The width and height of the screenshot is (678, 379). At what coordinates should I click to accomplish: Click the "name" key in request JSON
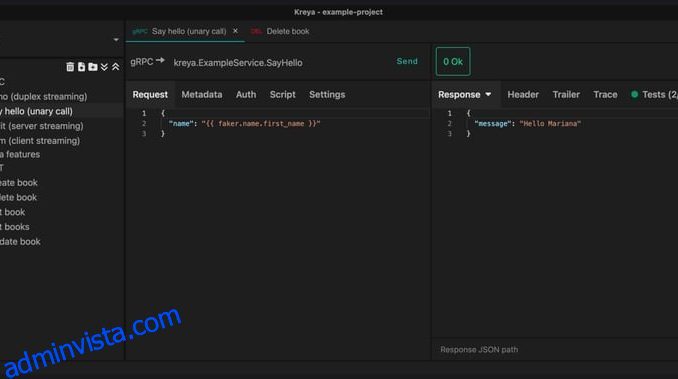[181, 124]
